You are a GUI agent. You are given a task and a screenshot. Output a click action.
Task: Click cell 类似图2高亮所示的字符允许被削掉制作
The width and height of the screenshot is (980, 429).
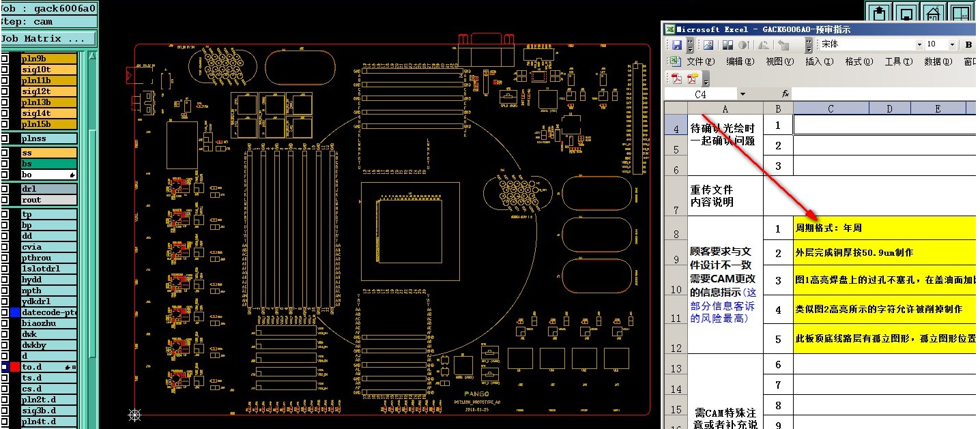(886, 309)
